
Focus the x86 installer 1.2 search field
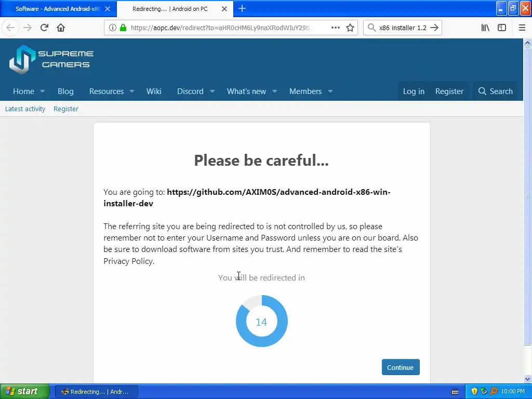(x=403, y=28)
